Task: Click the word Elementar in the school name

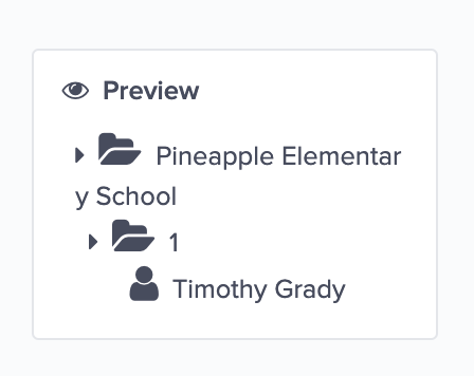Action: [342, 156]
